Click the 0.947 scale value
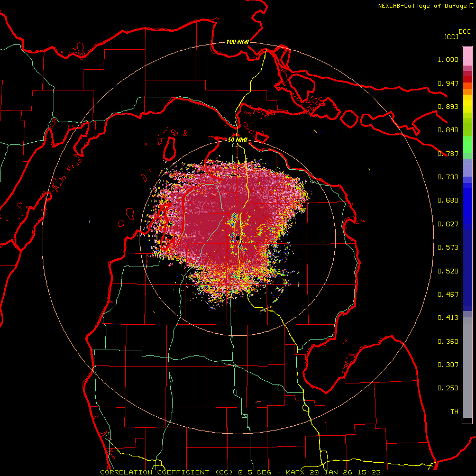This screenshot has width=476, height=476. [448, 83]
